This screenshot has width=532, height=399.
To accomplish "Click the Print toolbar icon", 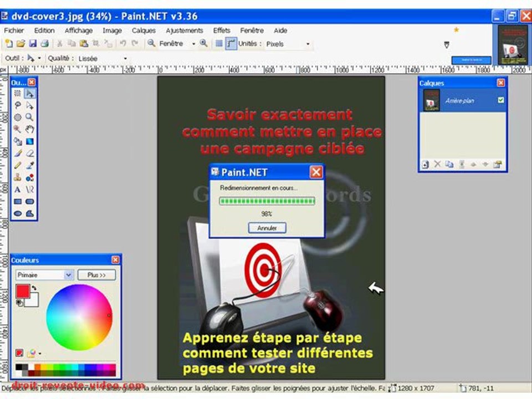I will (x=44, y=43).
